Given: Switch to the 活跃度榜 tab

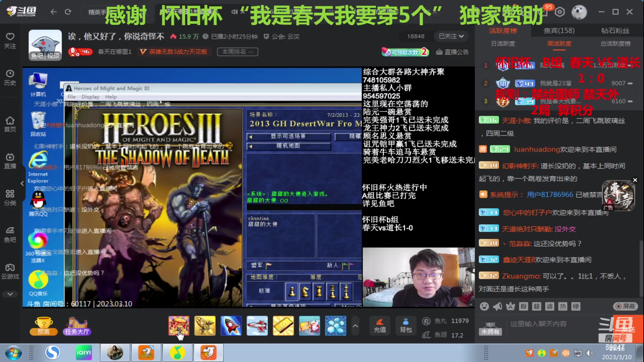Looking at the screenshot, I should [503, 31].
